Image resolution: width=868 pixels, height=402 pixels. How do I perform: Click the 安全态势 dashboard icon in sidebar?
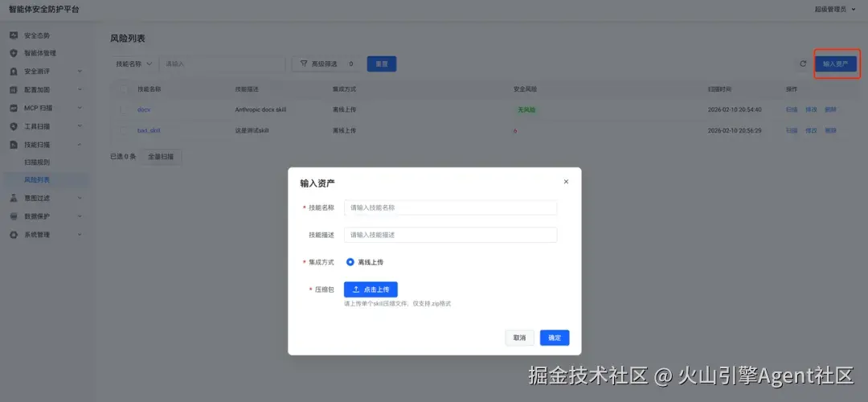click(14, 35)
